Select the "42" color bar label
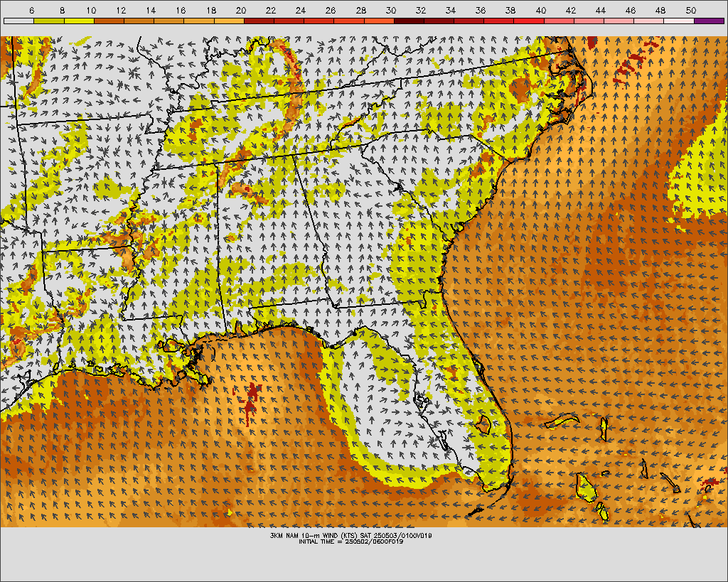 coord(571,10)
